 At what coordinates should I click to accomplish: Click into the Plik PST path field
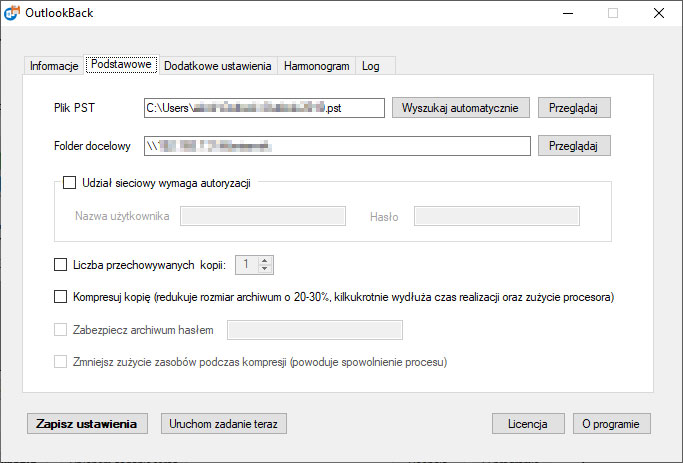264,108
